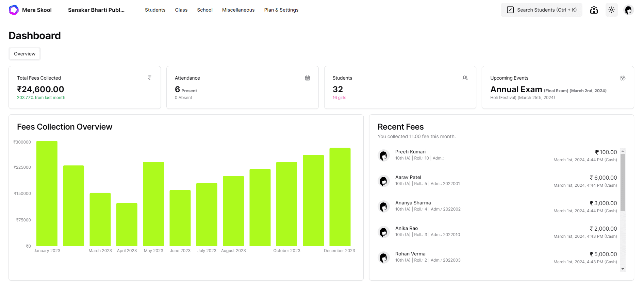Click the January 2023 bar in chart
Image resolution: width=644 pixels, height=283 pixels.
(47, 193)
